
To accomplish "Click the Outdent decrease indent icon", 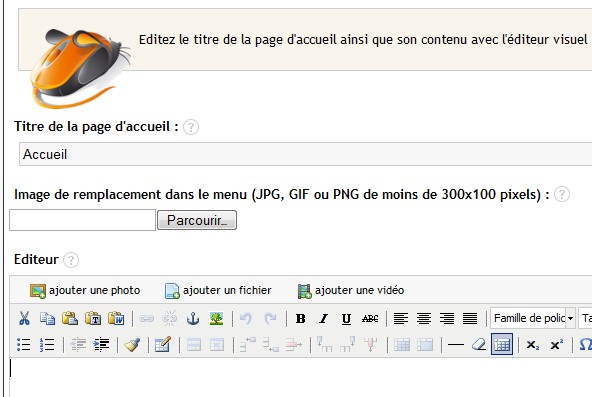I will pos(79,345).
